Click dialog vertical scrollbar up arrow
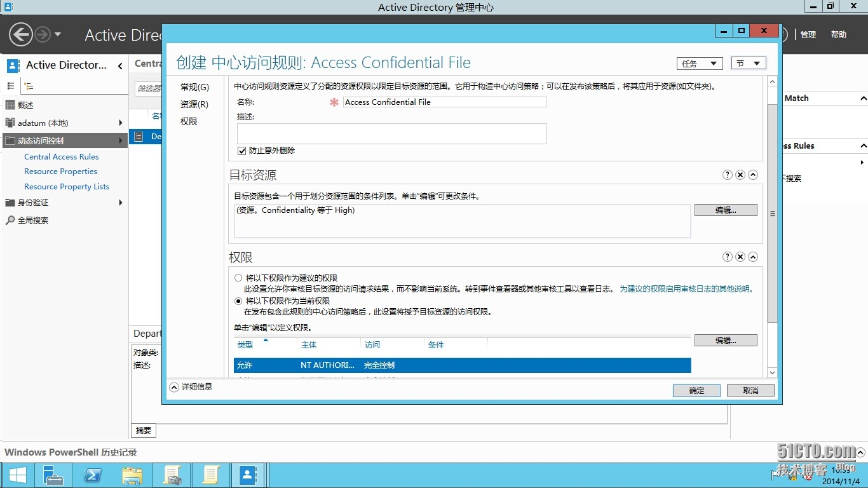The width and height of the screenshot is (868, 488). click(772, 82)
